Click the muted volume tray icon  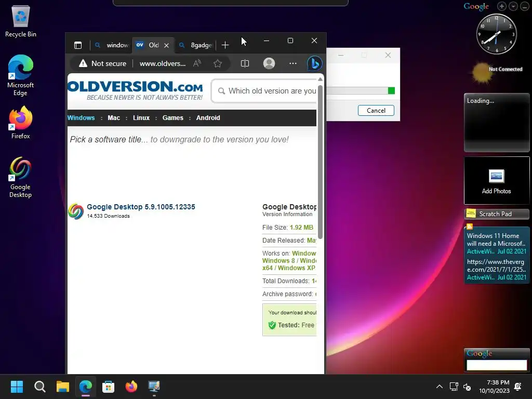click(467, 387)
